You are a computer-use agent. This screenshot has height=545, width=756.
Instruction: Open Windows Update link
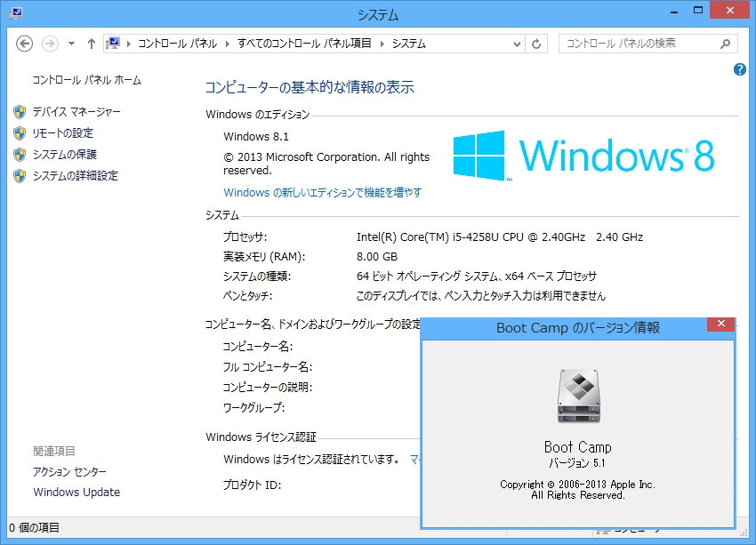point(76,492)
